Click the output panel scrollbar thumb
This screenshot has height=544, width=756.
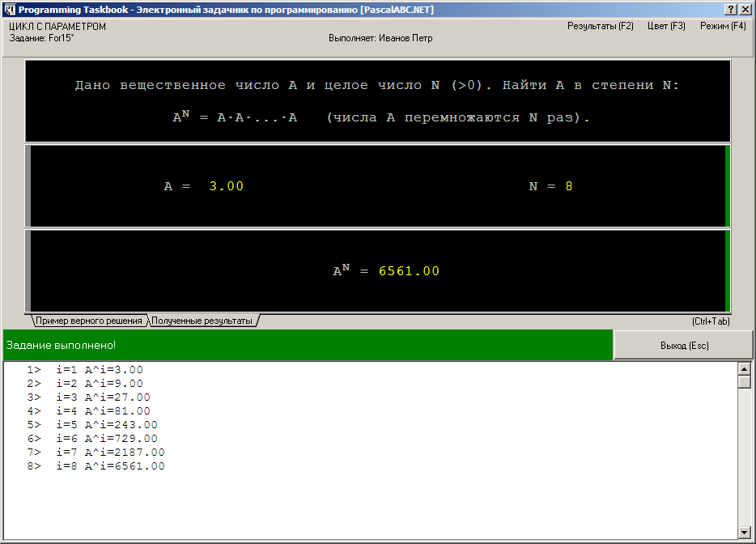click(x=745, y=382)
